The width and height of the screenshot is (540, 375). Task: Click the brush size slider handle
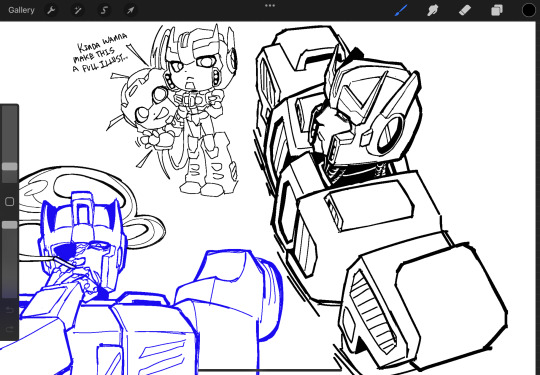[x=10, y=167]
